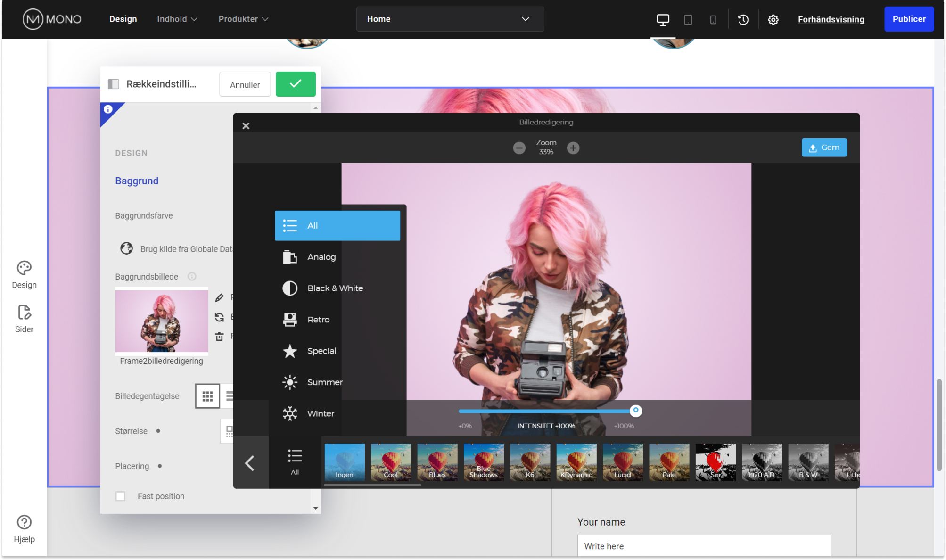946x560 pixels.
Task: Click the Gem save button
Action: 824,148
